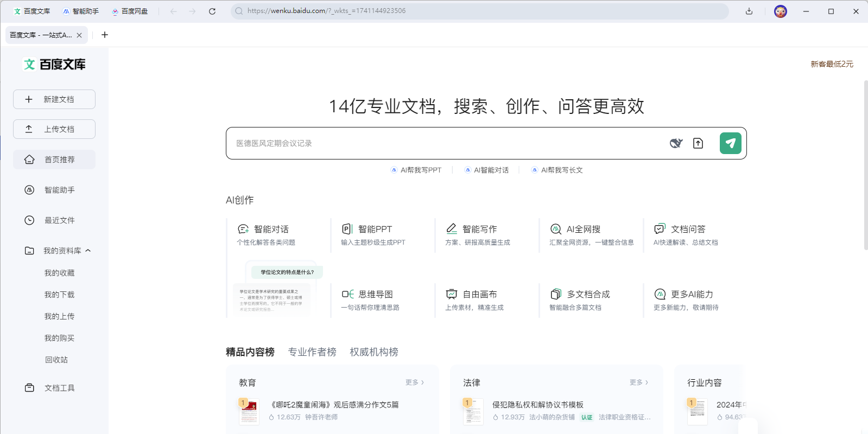The height and width of the screenshot is (434, 868).
Task: Click the upload file icon in search box
Action: point(698,143)
